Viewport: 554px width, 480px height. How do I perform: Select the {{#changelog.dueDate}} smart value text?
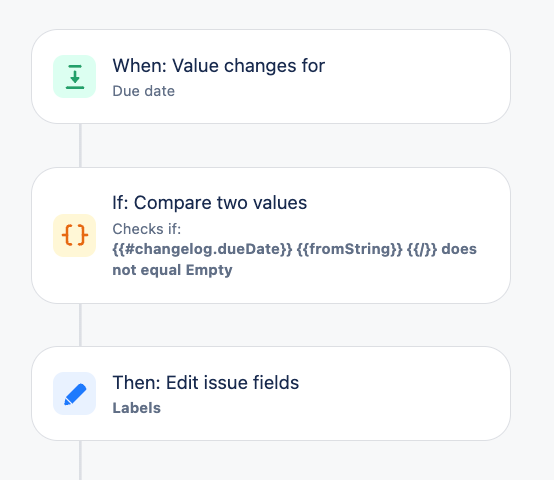click(x=202, y=249)
